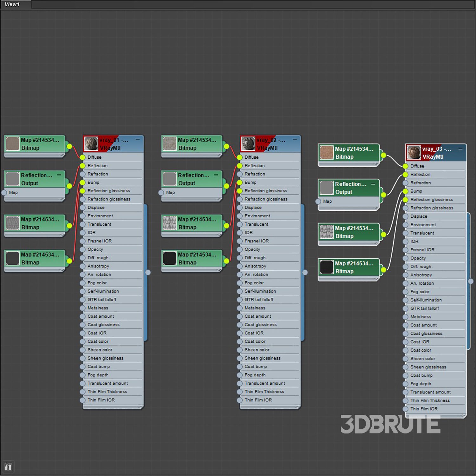Collapse the vray_03 material node
476x476 pixels.
tap(460, 149)
